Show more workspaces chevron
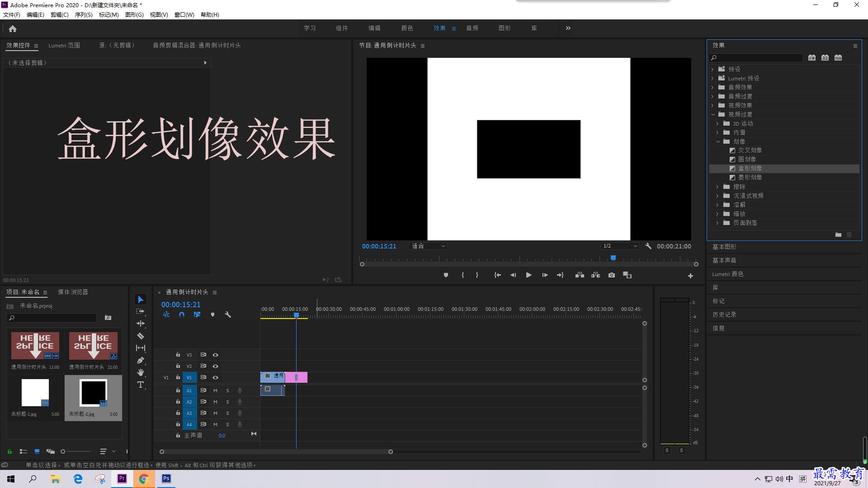 tap(568, 28)
